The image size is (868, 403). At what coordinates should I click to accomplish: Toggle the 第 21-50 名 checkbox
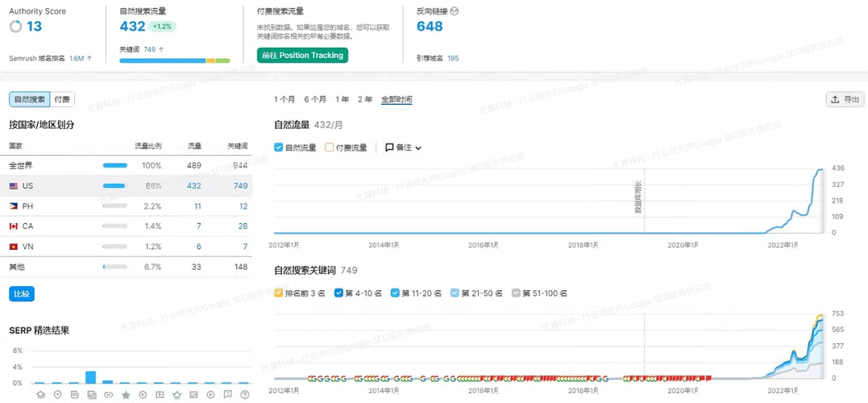tap(455, 293)
